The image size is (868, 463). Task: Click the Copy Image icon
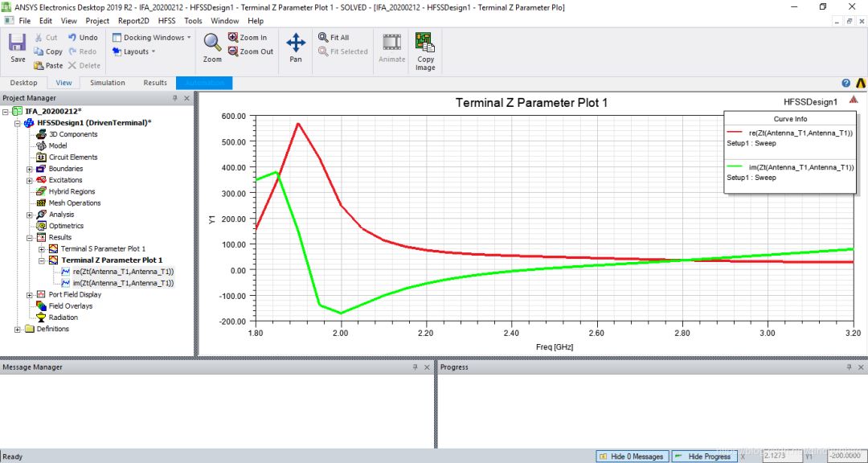pos(425,52)
